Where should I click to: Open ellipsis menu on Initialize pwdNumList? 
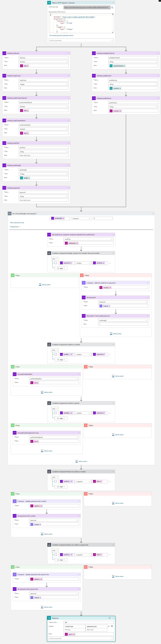pos(158,76)
